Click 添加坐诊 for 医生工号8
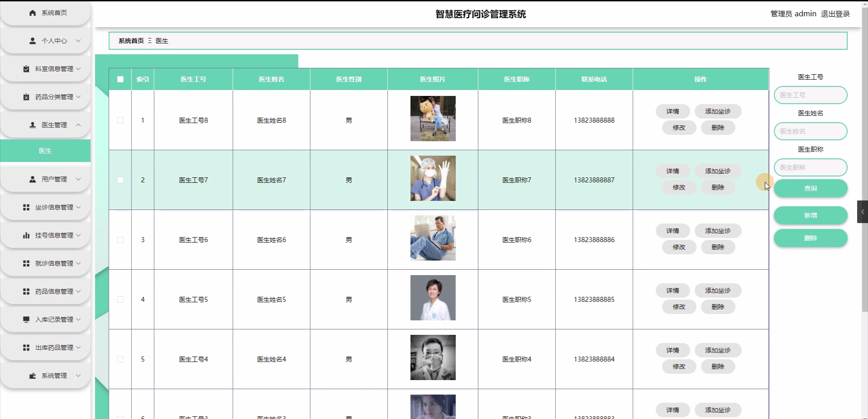The image size is (868, 419). pos(718,111)
